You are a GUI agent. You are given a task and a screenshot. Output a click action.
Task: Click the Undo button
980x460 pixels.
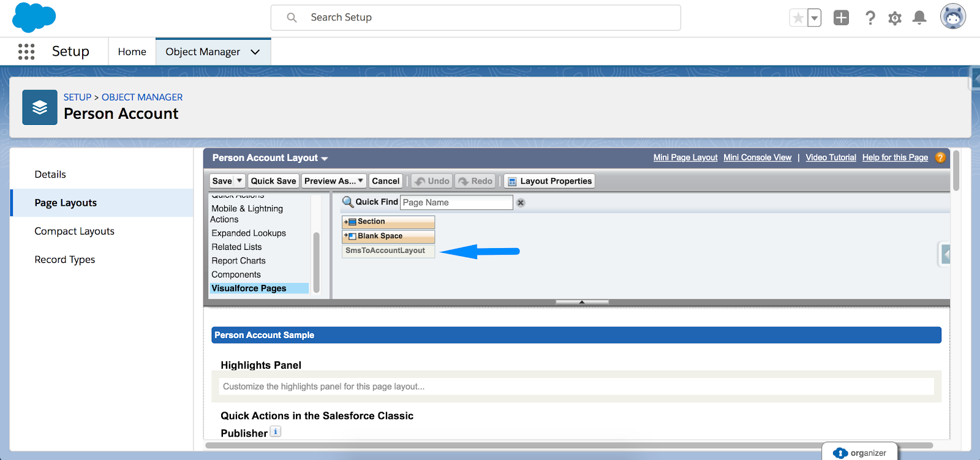pos(432,181)
